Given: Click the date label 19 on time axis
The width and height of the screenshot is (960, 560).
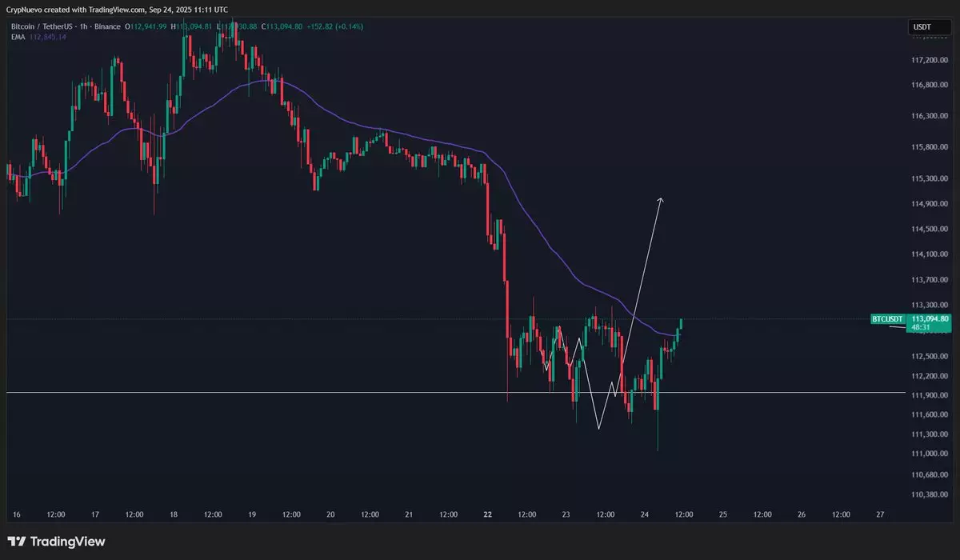Looking at the screenshot, I should 251,514.
